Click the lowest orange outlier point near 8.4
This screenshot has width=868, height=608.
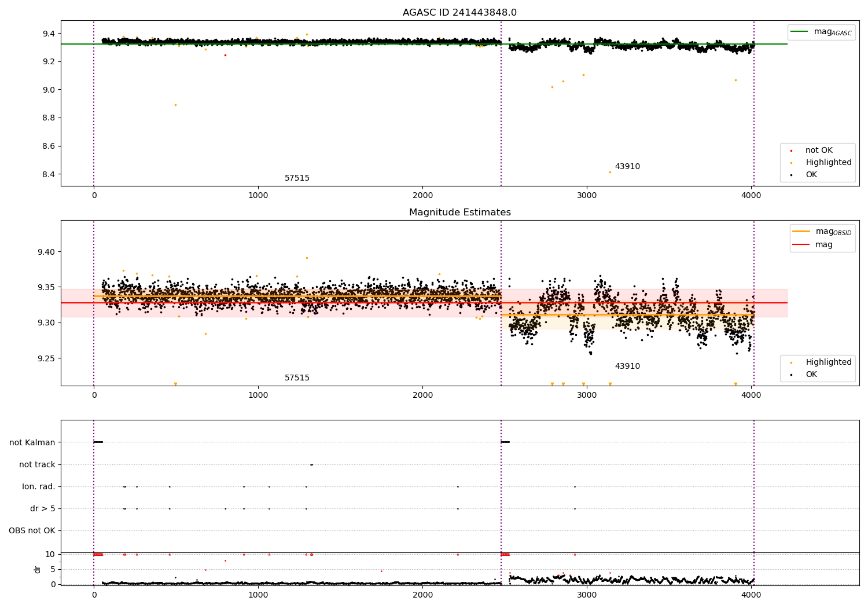[610, 172]
